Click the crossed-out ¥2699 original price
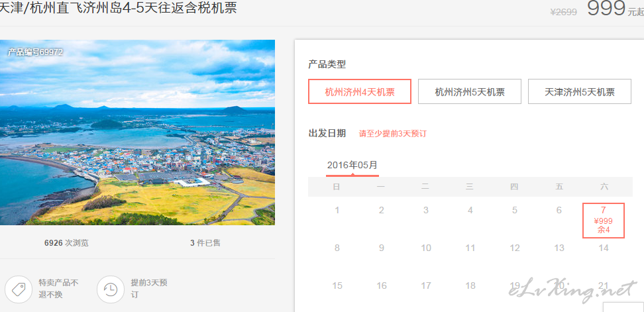The image size is (644, 312). click(x=563, y=13)
